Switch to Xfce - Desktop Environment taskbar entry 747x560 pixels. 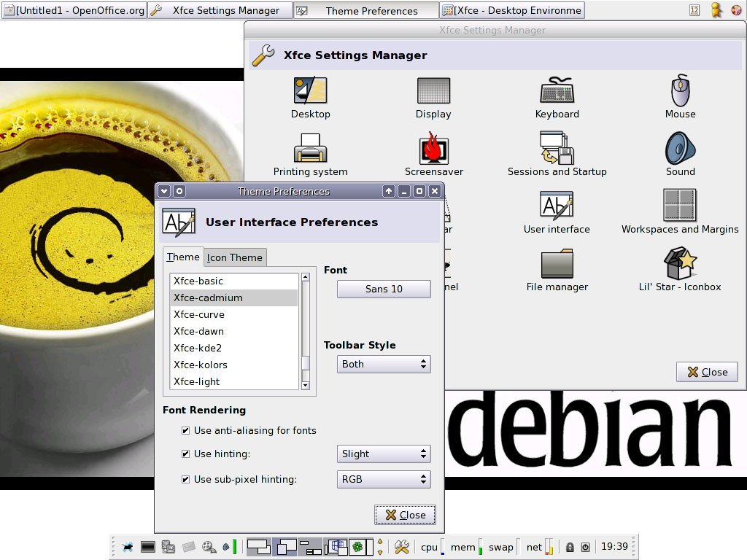tap(512, 10)
